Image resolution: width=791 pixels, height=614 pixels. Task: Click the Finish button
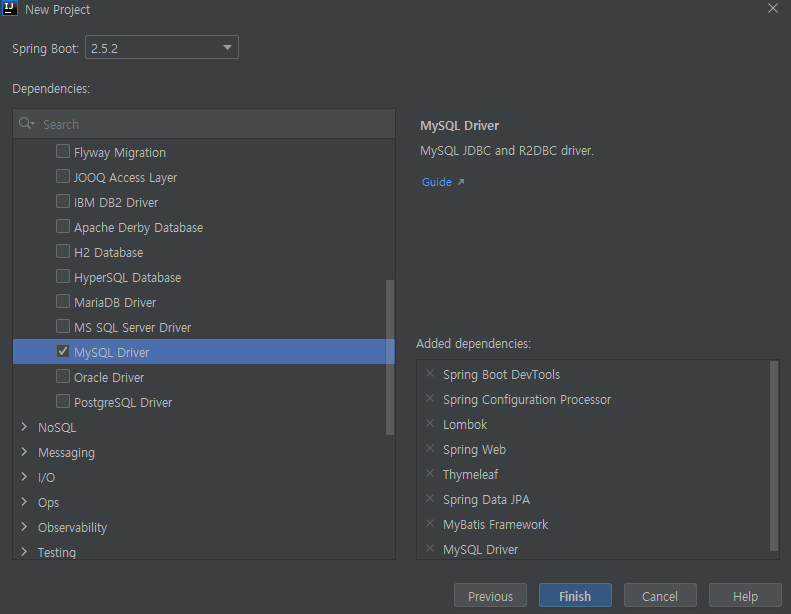[575, 596]
